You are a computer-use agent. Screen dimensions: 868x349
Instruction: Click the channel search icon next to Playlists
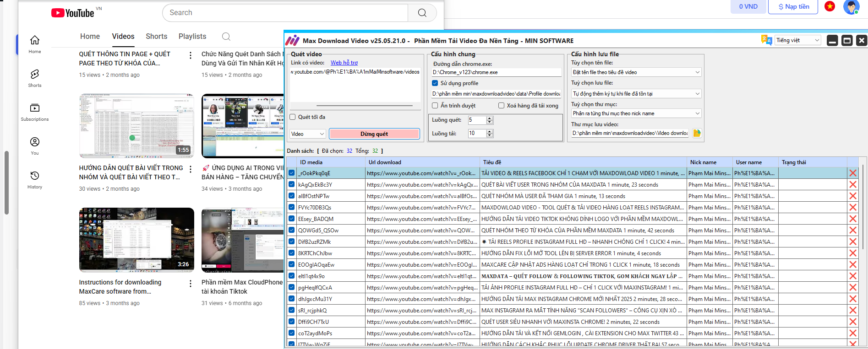point(226,37)
